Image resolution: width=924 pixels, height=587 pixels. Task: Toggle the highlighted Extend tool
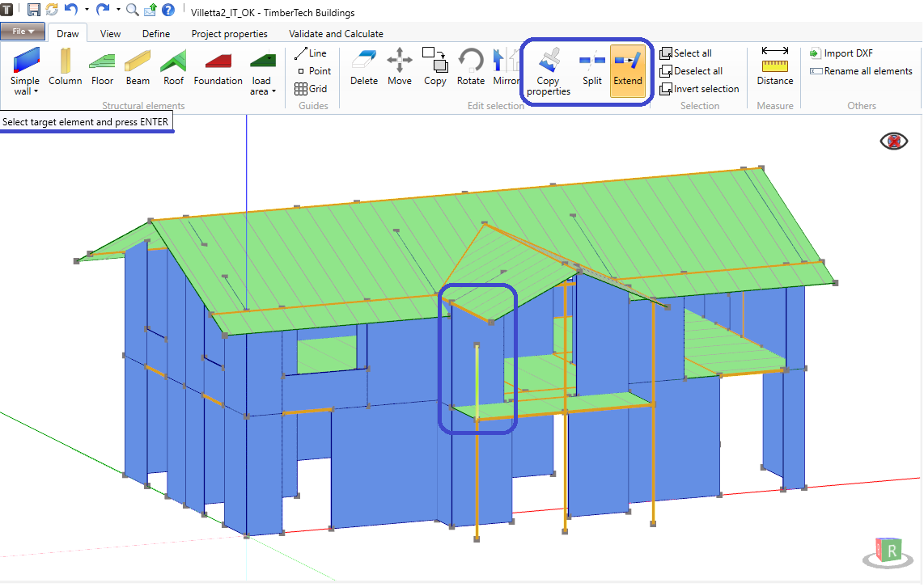[628, 70]
